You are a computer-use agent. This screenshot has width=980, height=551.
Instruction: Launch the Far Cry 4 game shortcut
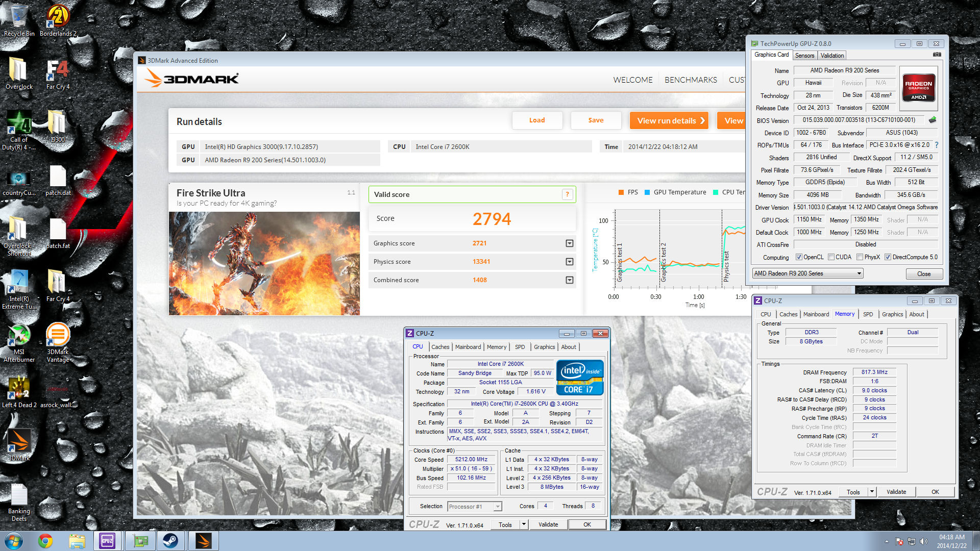58,73
